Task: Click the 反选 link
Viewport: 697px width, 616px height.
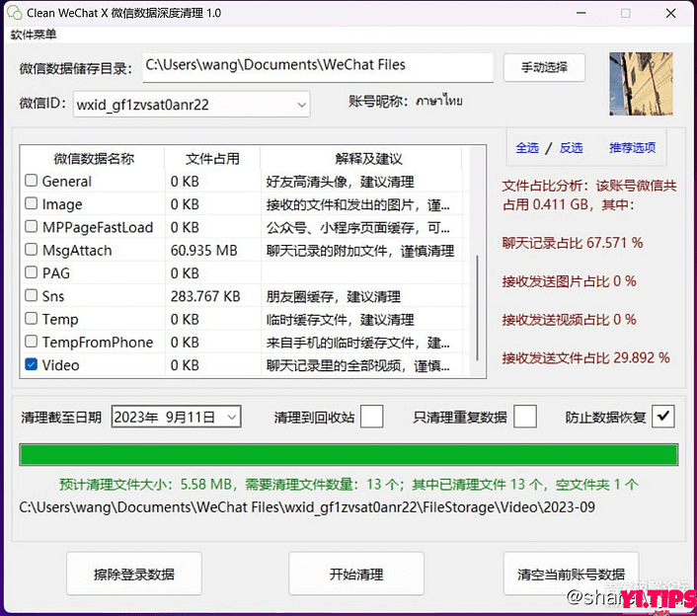Action: tap(571, 147)
